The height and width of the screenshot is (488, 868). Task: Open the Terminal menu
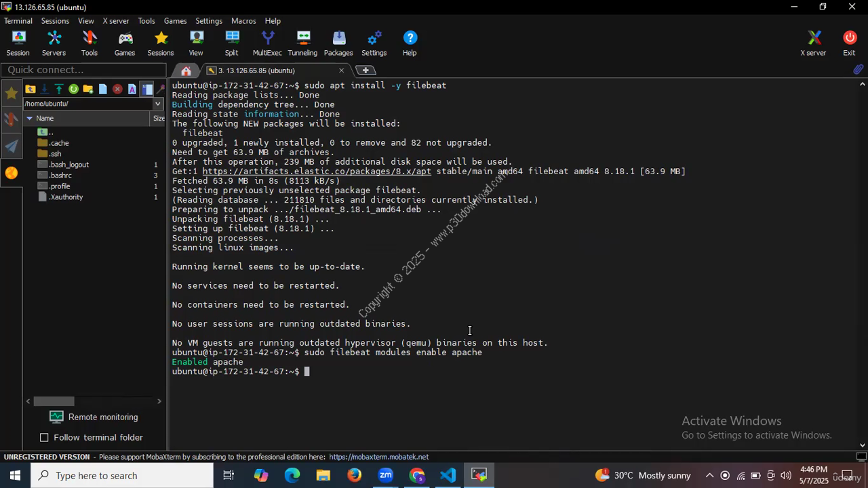pos(18,21)
